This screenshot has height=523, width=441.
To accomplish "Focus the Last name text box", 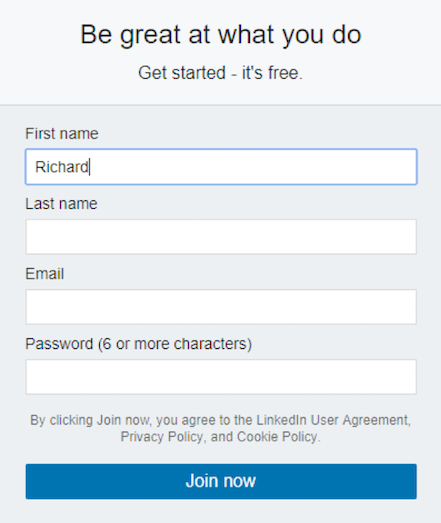I will pyautogui.click(x=221, y=237).
